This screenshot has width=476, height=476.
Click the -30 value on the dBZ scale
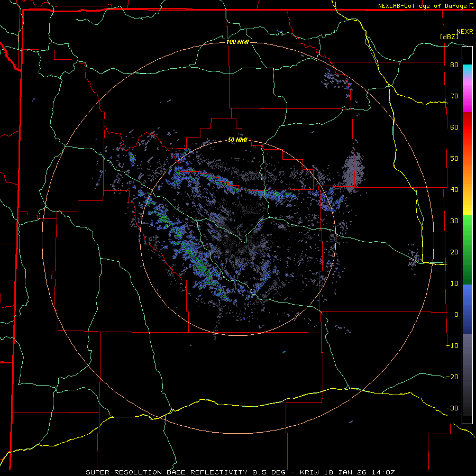452,408
